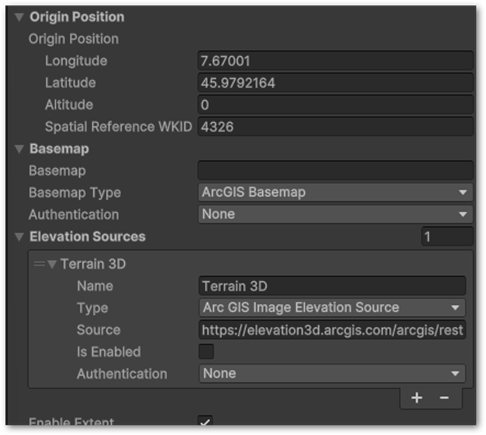The width and height of the screenshot is (486, 435).
Task: Collapse the Elevation Sources section
Action: click(x=19, y=237)
